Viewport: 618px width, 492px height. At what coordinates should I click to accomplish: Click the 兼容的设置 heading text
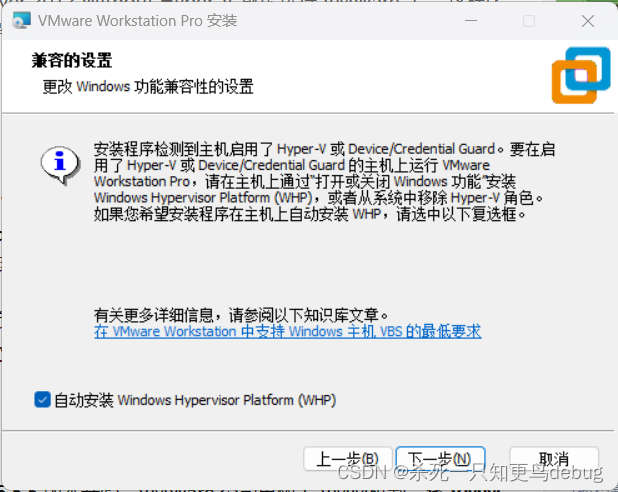[72, 60]
